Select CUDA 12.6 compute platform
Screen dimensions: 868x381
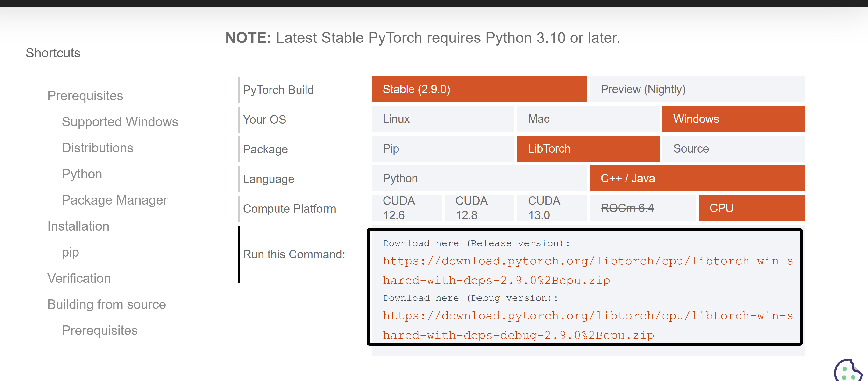pyautogui.click(x=406, y=208)
